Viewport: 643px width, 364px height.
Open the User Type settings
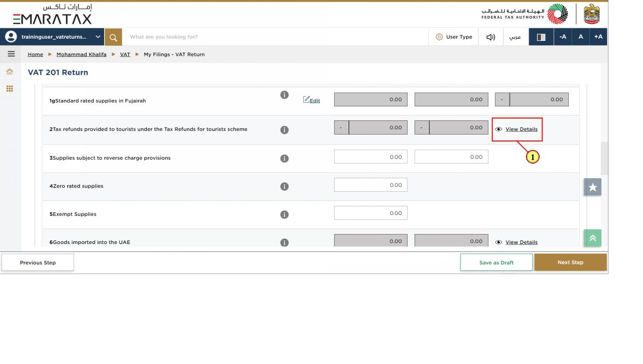[x=454, y=37]
